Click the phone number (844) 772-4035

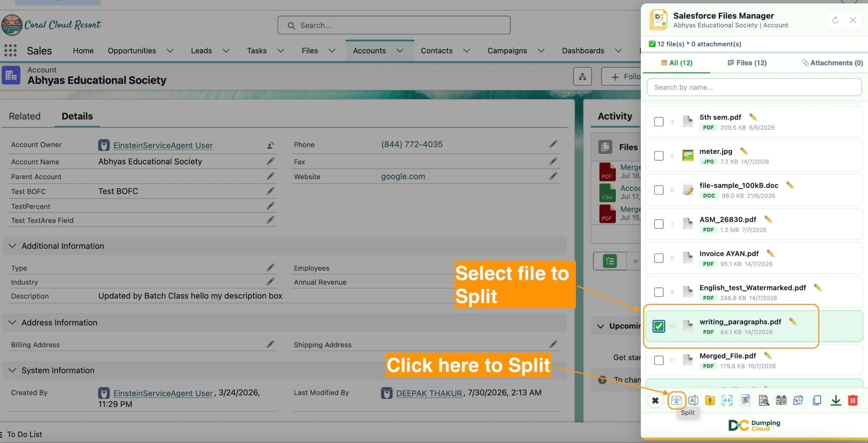coord(412,144)
